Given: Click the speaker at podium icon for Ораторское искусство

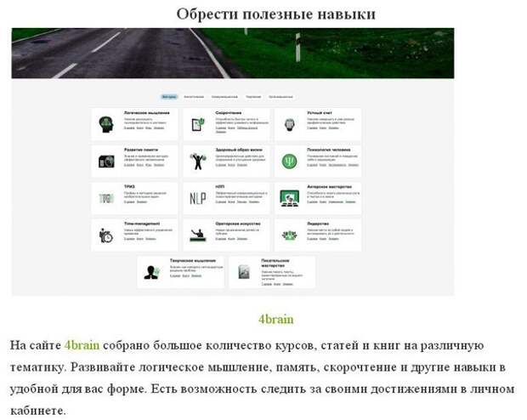Looking at the screenshot, I should (x=198, y=236).
